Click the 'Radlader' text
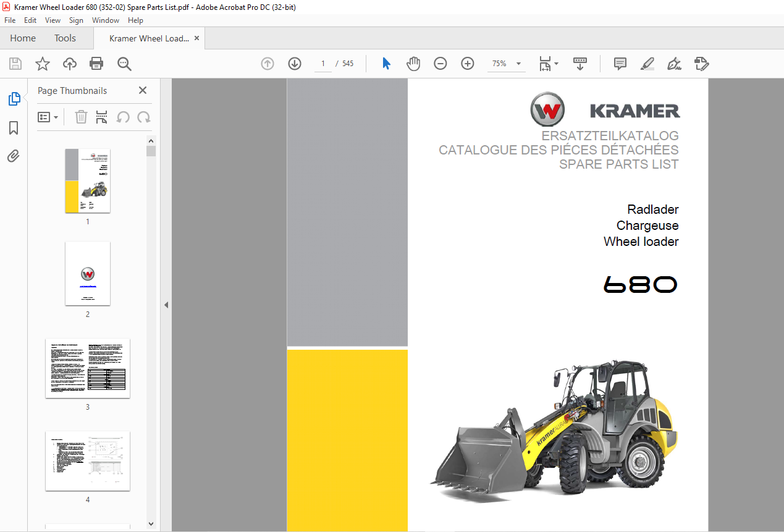The image size is (784, 532). tap(652, 209)
